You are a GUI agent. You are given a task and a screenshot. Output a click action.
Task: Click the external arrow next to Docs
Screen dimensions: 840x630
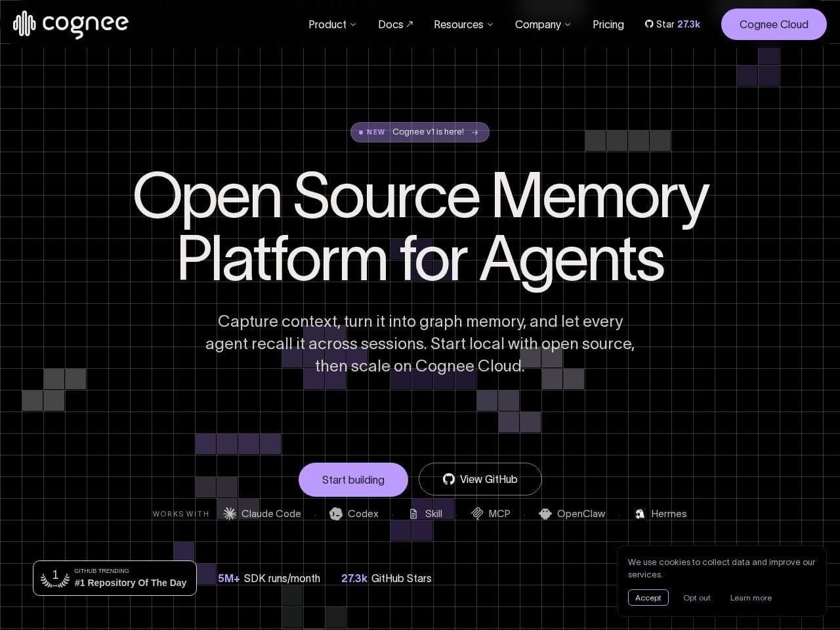click(x=409, y=24)
